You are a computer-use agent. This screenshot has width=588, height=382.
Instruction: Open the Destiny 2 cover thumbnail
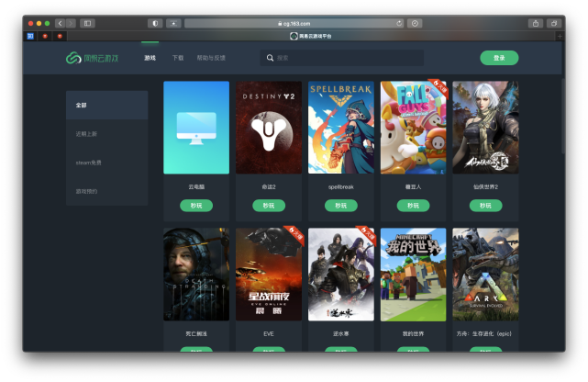pyautogui.click(x=269, y=128)
